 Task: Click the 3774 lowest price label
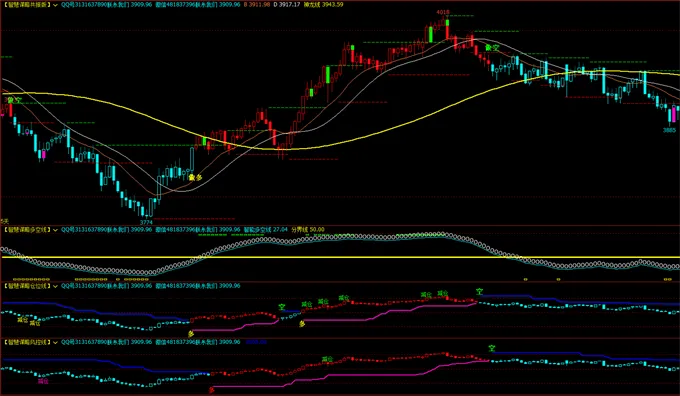tap(146, 222)
